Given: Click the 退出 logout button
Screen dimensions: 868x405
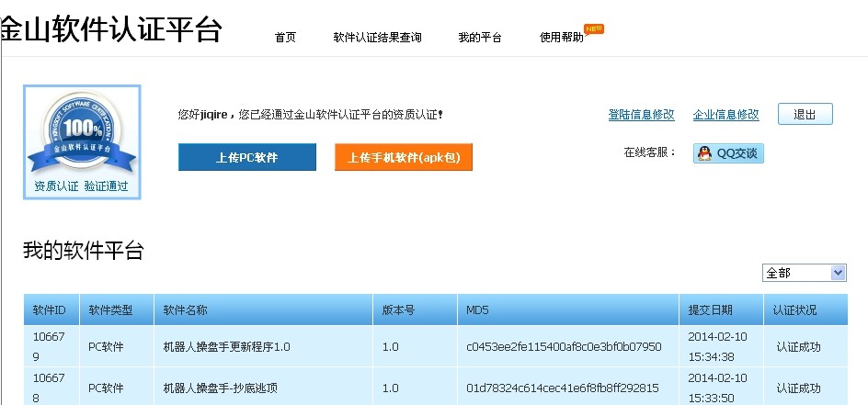Looking at the screenshot, I should click(805, 115).
